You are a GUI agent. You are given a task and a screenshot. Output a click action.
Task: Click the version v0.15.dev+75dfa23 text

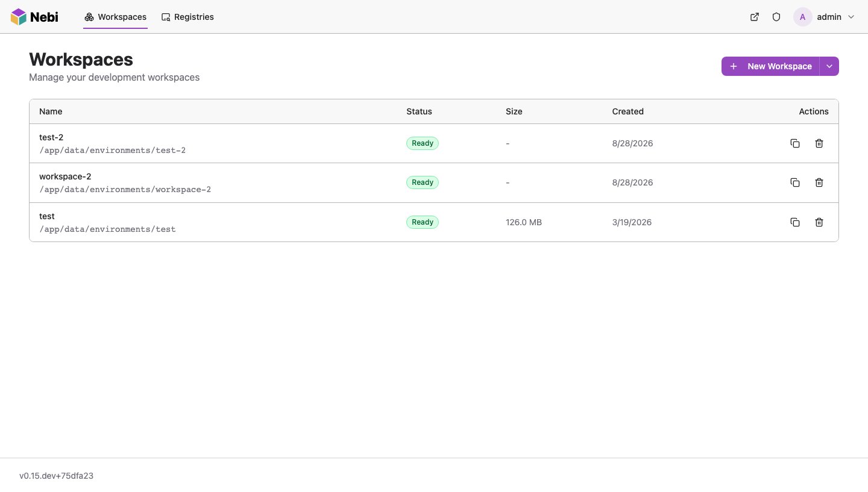56,476
